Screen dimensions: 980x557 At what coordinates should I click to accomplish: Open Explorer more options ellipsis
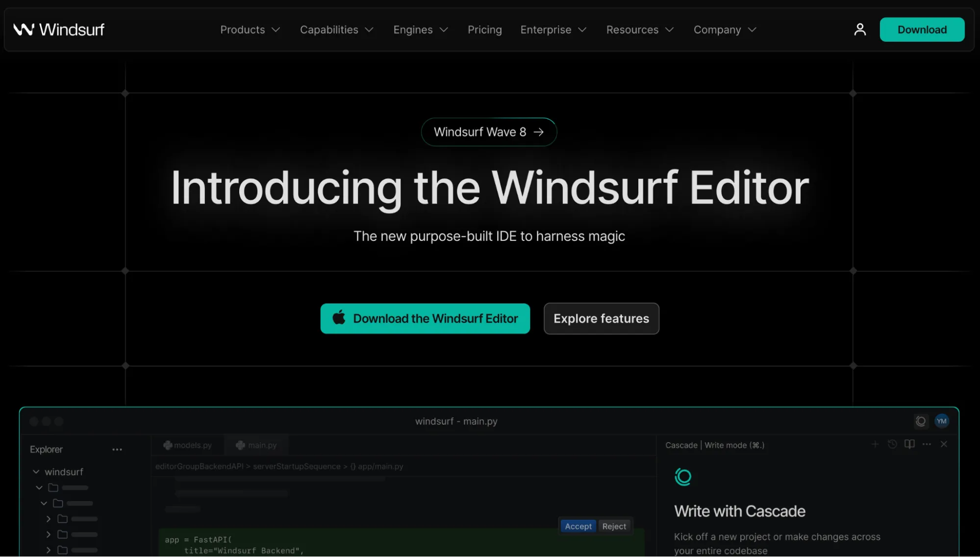(x=117, y=450)
